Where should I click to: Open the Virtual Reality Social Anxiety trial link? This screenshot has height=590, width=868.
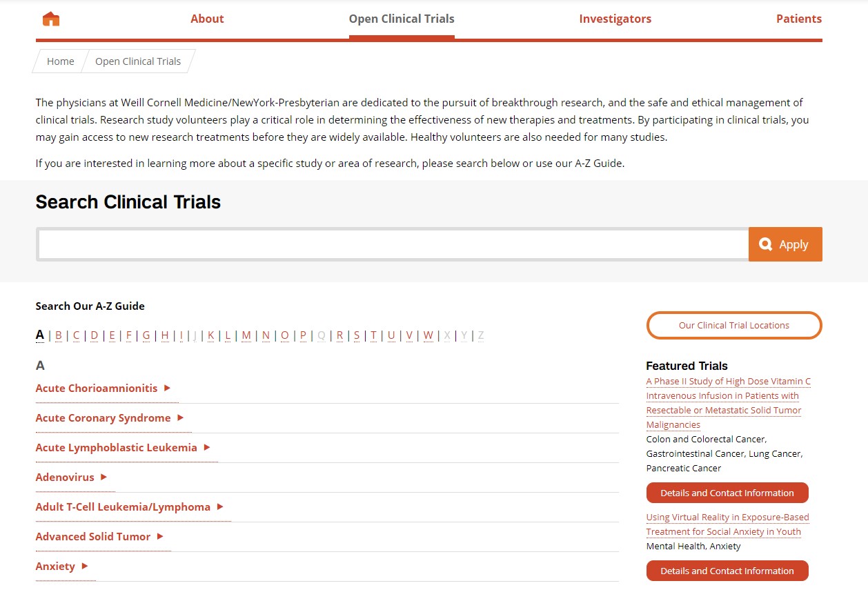coord(727,524)
